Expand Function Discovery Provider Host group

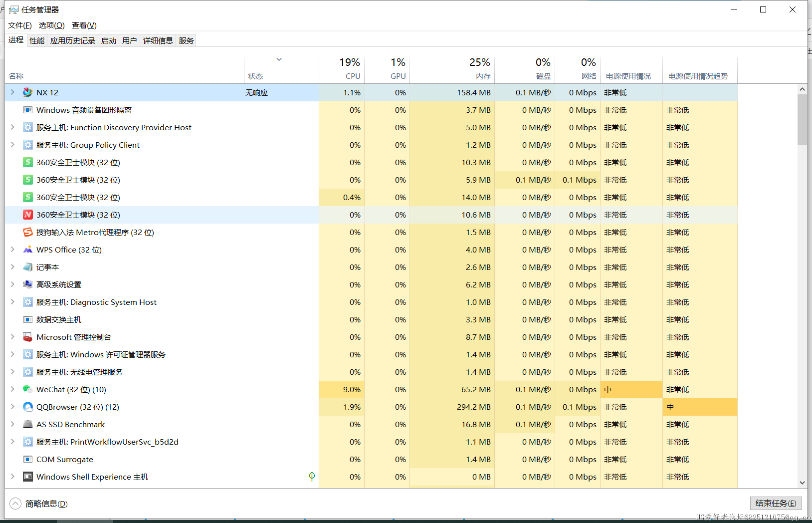click(12, 127)
